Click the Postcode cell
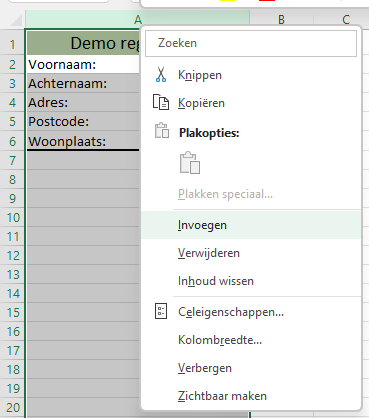The height and width of the screenshot is (418, 369). click(x=83, y=121)
